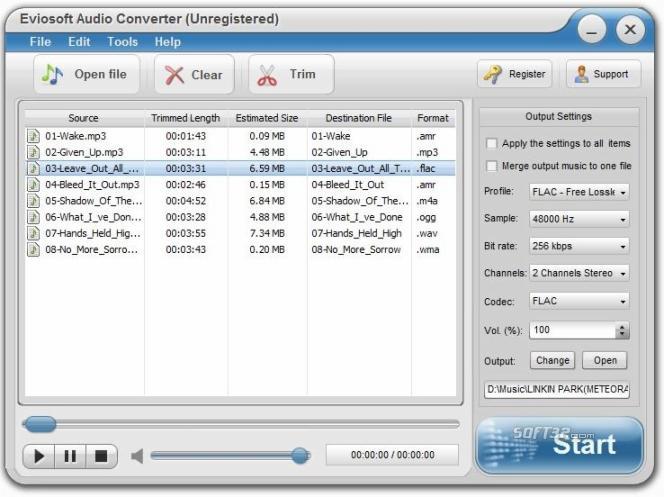Screen dimensions: 664x497
Task: Click file icon next to 04-Bleed_It_Out.mp3
Action: pyautogui.click(x=33, y=185)
